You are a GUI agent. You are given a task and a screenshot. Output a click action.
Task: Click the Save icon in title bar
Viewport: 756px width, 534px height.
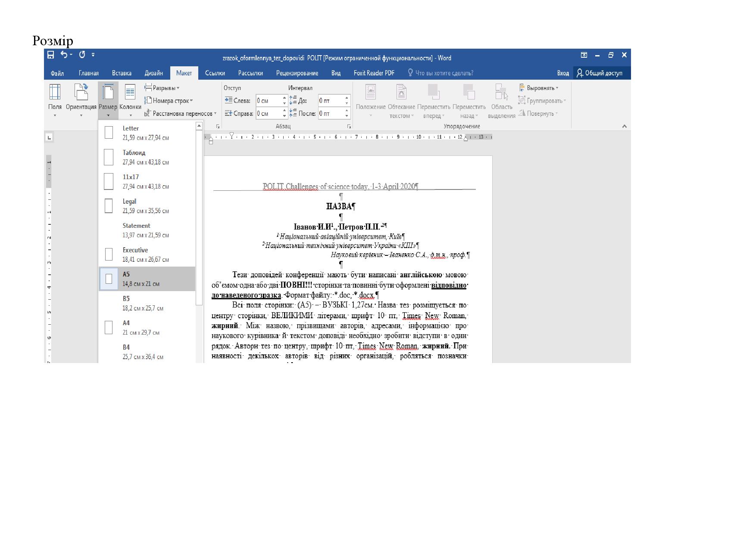point(51,55)
